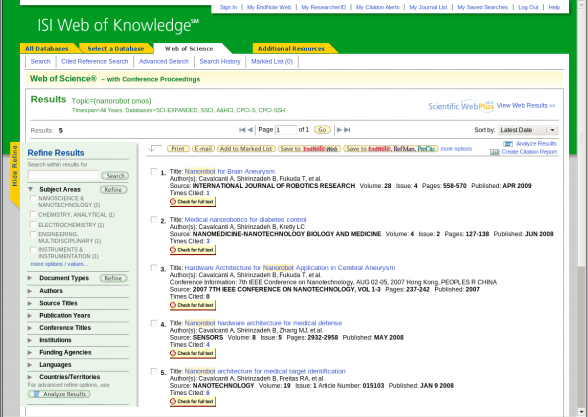This screenshot has height=417, width=588.
Task: Select checkbox for result 1 Brain Aneurysm
Action: point(154,171)
